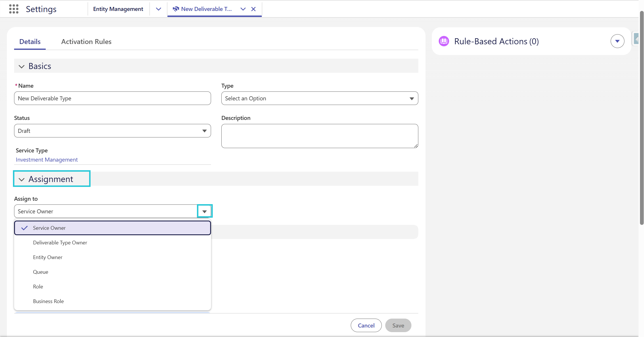Open the Rule-Based Actions dropdown button
644x337 pixels.
[617, 41]
